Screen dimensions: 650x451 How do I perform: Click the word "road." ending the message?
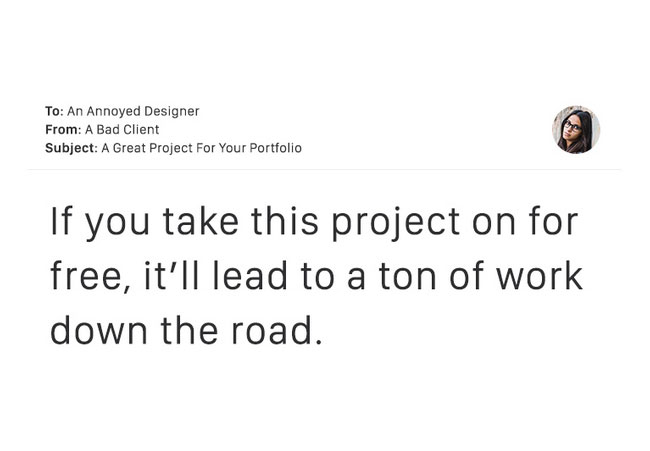point(276,330)
